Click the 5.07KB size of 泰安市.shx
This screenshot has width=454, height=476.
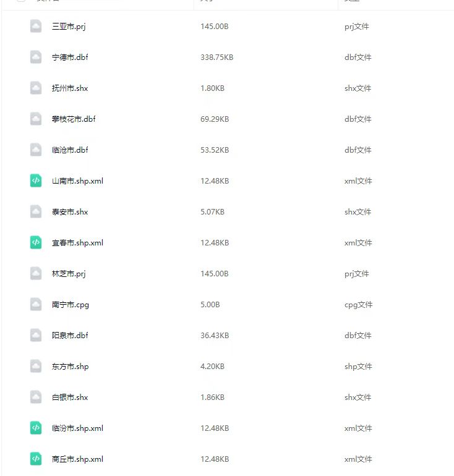[x=212, y=212]
